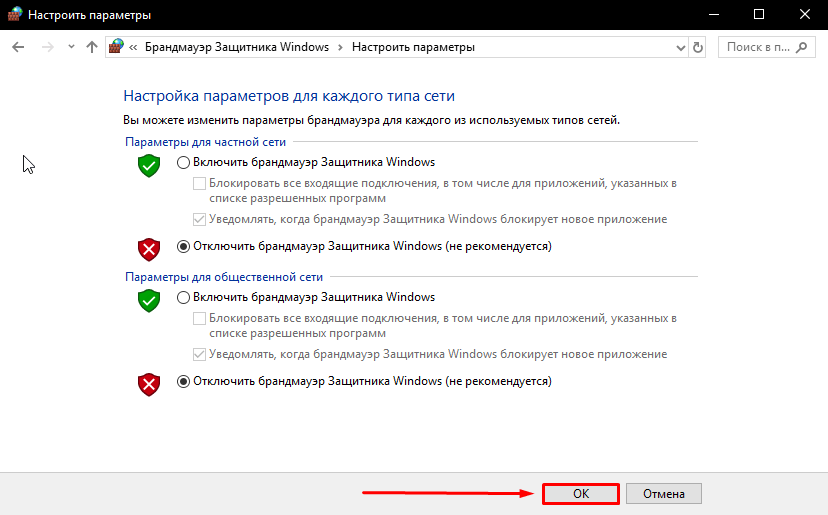Image resolution: width=828 pixels, height=515 pixels.
Task: Click green shield icon in private network section
Action: click(149, 166)
